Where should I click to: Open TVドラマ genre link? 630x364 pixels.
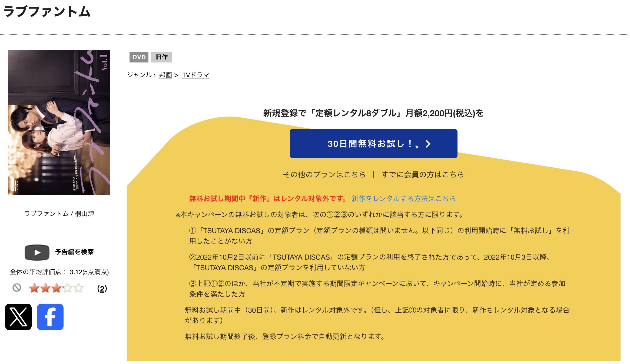coord(196,75)
